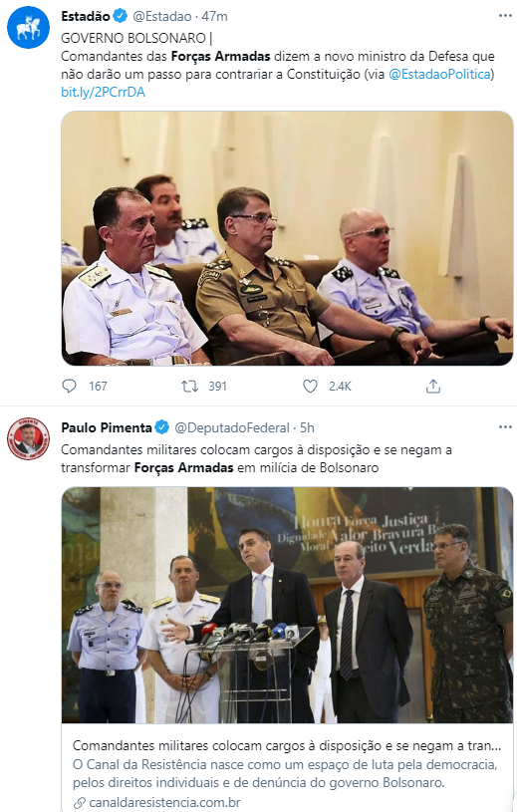Open the Estadão display name
This screenshot has height=812, width=517.
pyautogui.click(x=86, y=16)
